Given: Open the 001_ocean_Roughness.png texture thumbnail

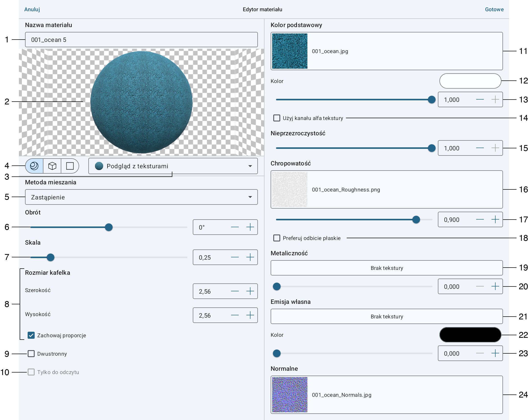Looking at the screenshot, I should (x=290, y=189).
